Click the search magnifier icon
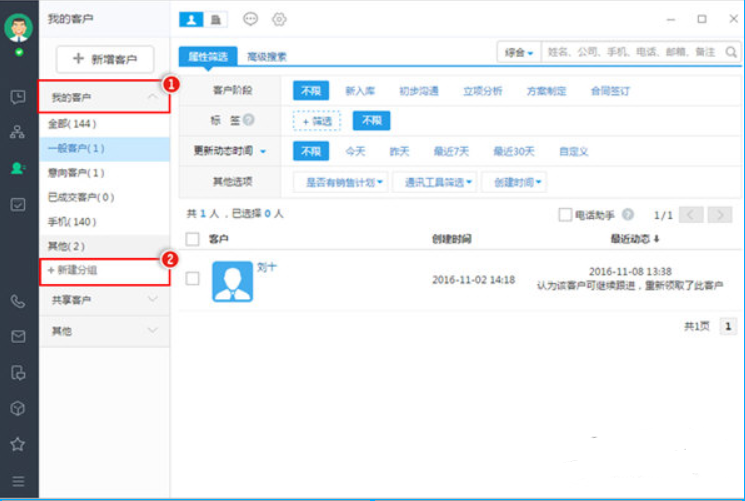Screen dimensions: 745x501 (727, 51)
